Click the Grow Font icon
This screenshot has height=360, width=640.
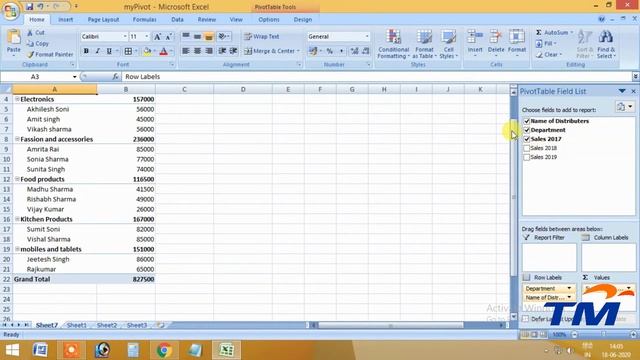[157, 37]
